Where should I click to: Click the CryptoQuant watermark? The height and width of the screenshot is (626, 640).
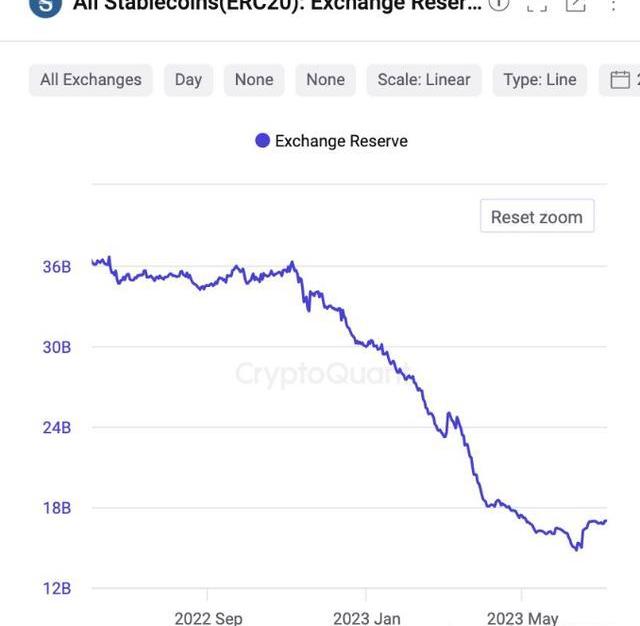[x=320, y=374]
